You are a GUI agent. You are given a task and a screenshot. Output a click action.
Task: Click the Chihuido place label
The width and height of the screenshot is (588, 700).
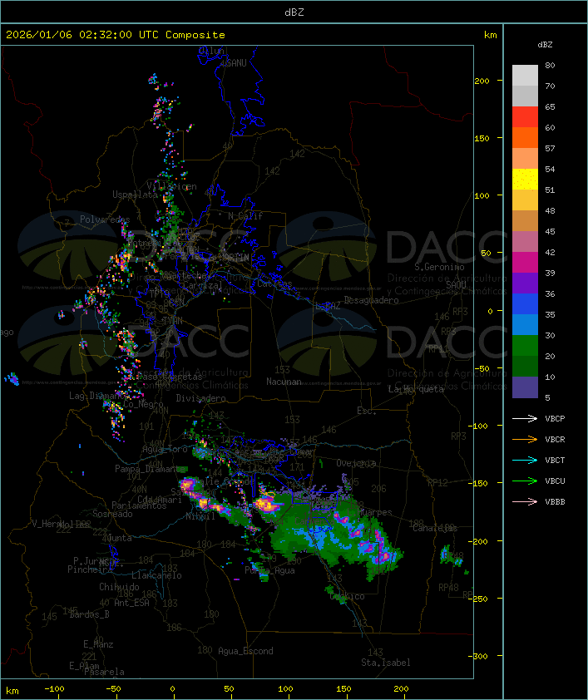pyautogui.click(x=119, y=587)
